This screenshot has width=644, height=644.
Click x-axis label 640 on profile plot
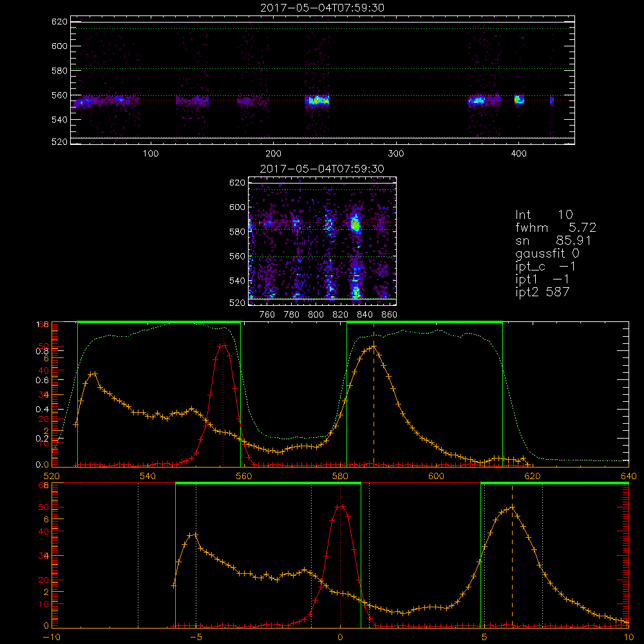(629, 476)
